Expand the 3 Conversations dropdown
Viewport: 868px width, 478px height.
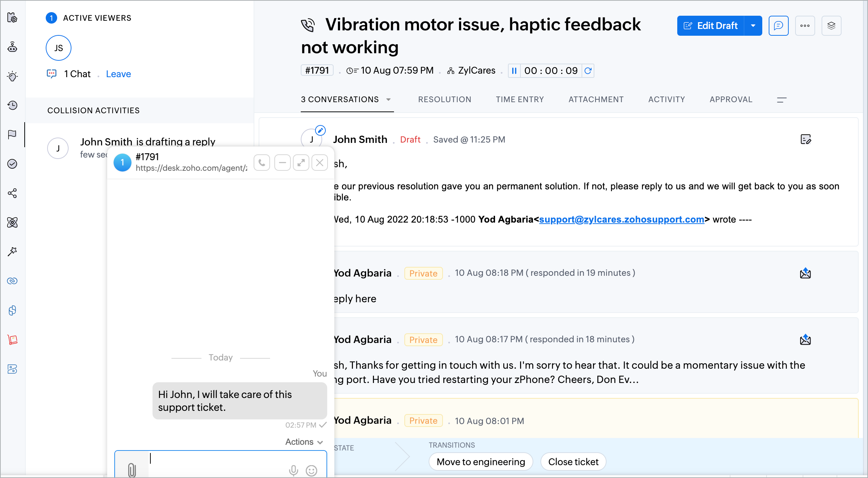[x=389, y=100]
